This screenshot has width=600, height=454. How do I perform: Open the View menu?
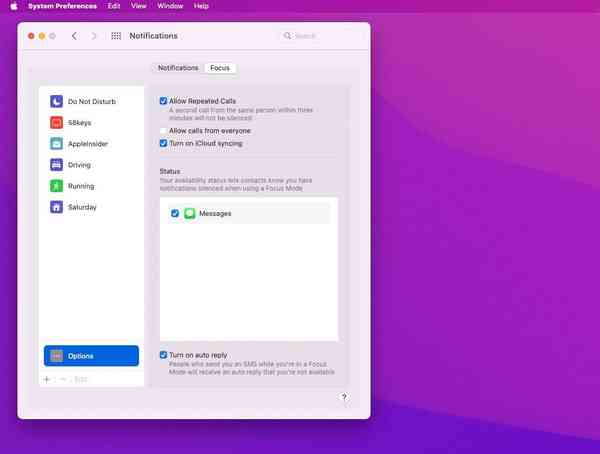point(139,6)
